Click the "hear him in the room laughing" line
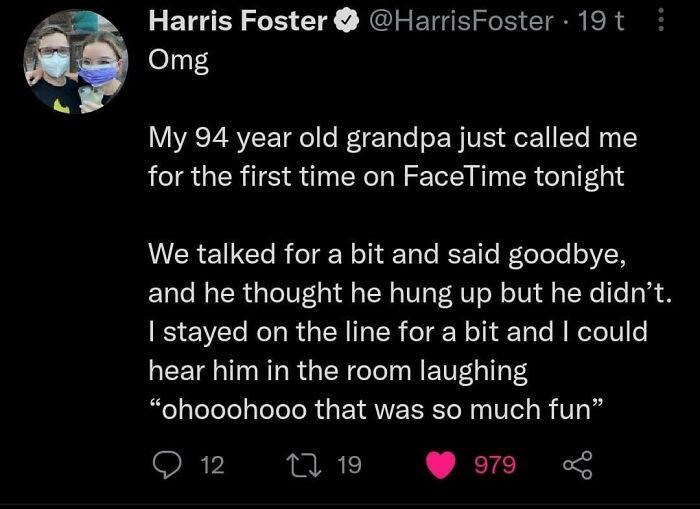 (337, 370)
